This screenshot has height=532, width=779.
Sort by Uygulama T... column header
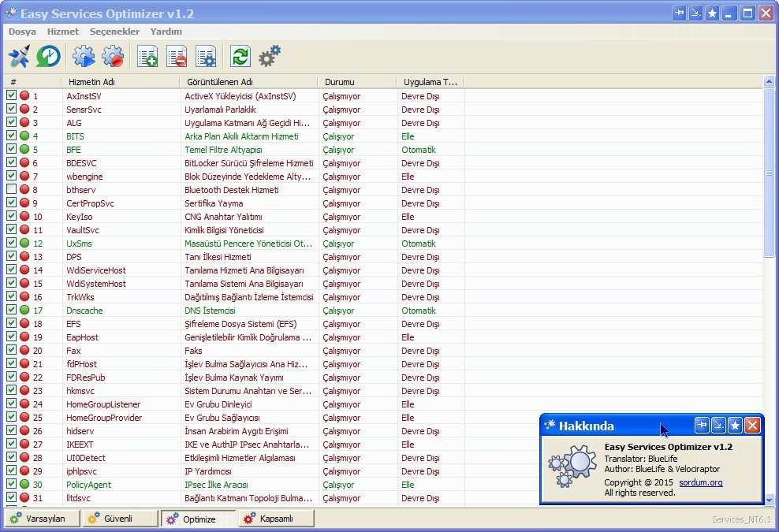[430, 82]
